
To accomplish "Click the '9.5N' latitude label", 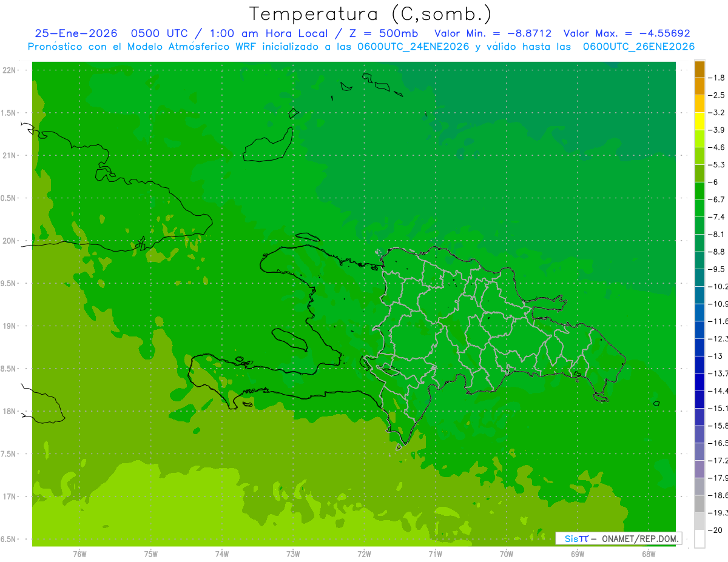I will [9, 284].
